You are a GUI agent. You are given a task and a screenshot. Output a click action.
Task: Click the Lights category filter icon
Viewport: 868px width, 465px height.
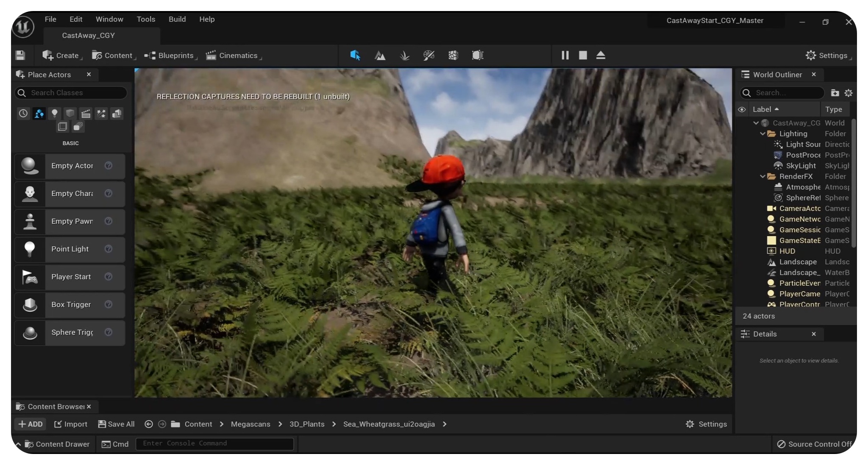[x=54, y=113]
